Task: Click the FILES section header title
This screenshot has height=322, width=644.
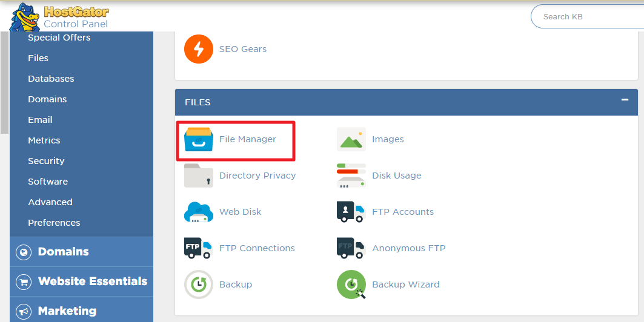Action: click(x=198, y=102)
